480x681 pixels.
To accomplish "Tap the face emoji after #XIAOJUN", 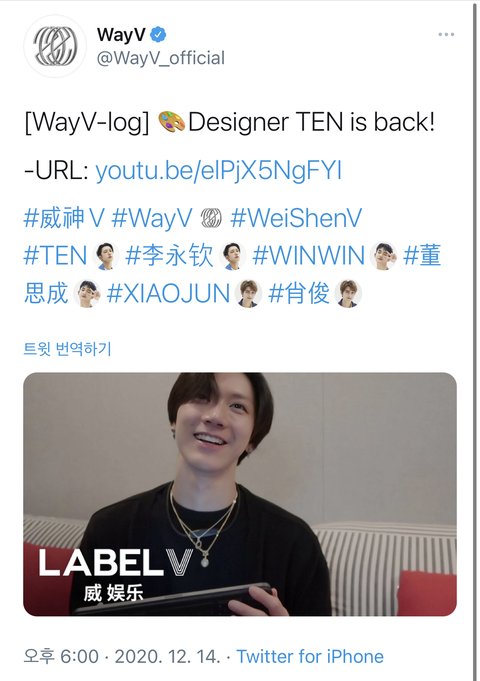I will 248,294.
